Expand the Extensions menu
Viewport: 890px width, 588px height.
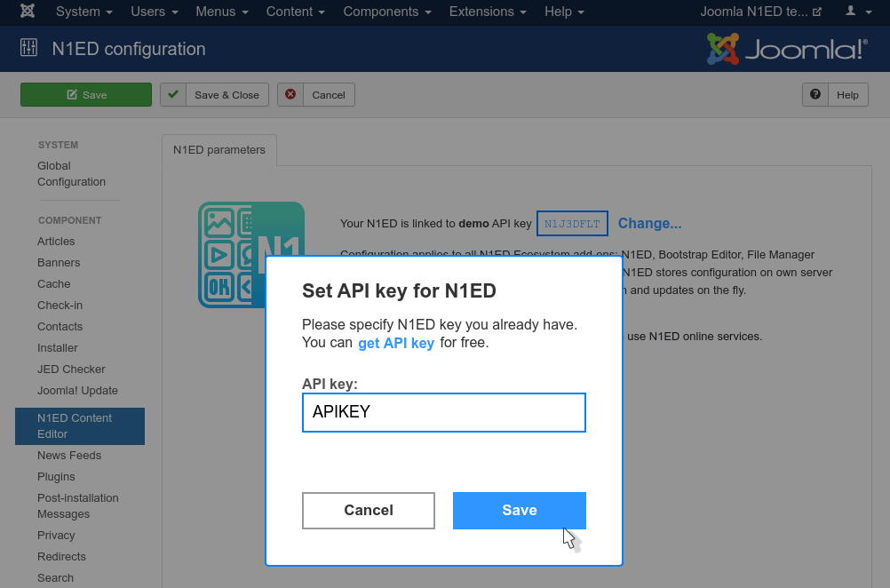click(488, 12)
